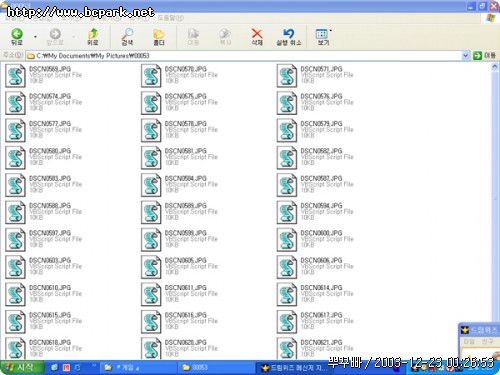Click file name DSCN0589.JPG
The image size is (500, 375).
[x=186, y=205]
